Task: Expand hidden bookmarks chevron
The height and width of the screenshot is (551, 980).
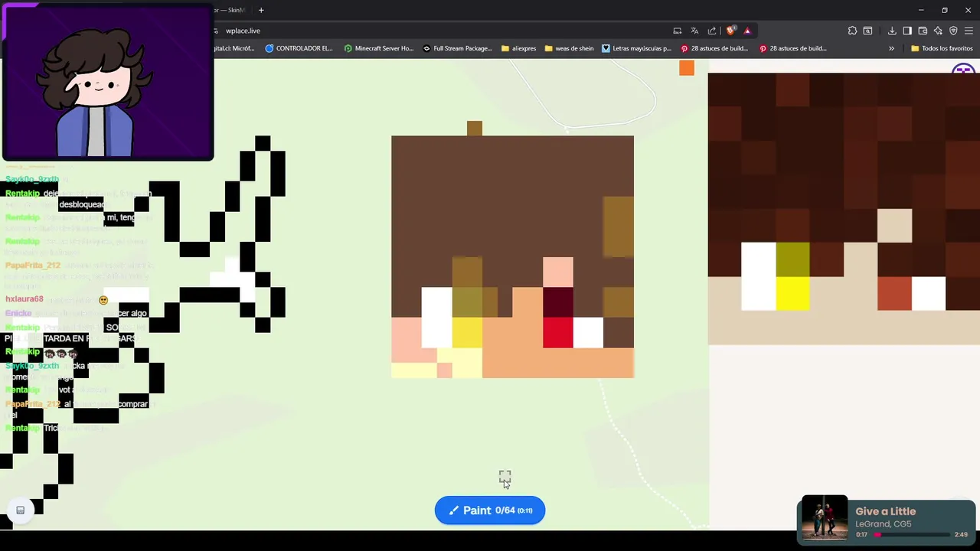Action: (891, 48)
